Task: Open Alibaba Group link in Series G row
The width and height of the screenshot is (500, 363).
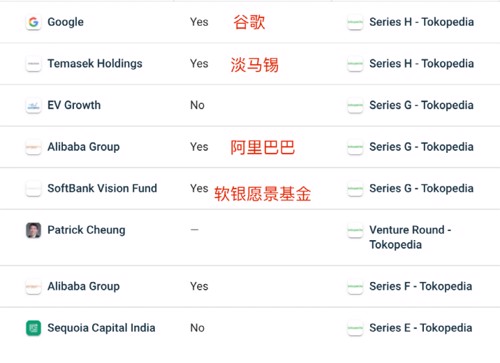Action: point(83,147)
